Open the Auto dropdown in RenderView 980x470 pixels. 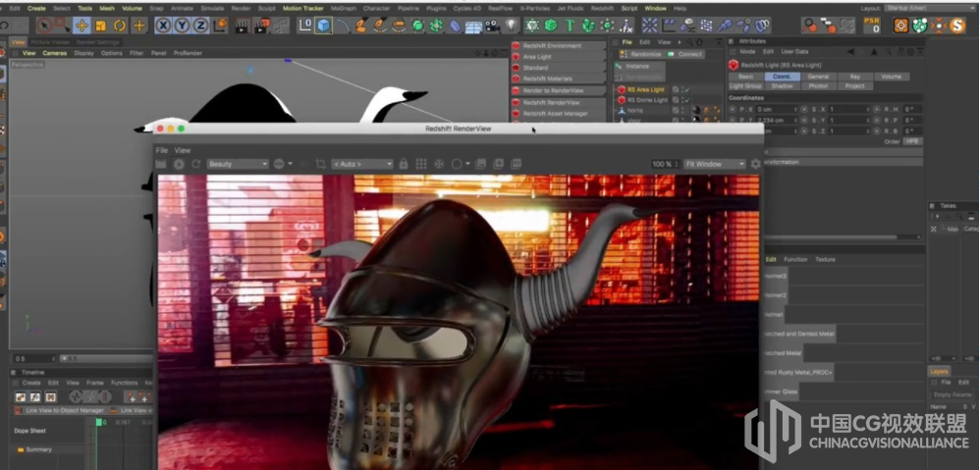click(x=362, y=164)
